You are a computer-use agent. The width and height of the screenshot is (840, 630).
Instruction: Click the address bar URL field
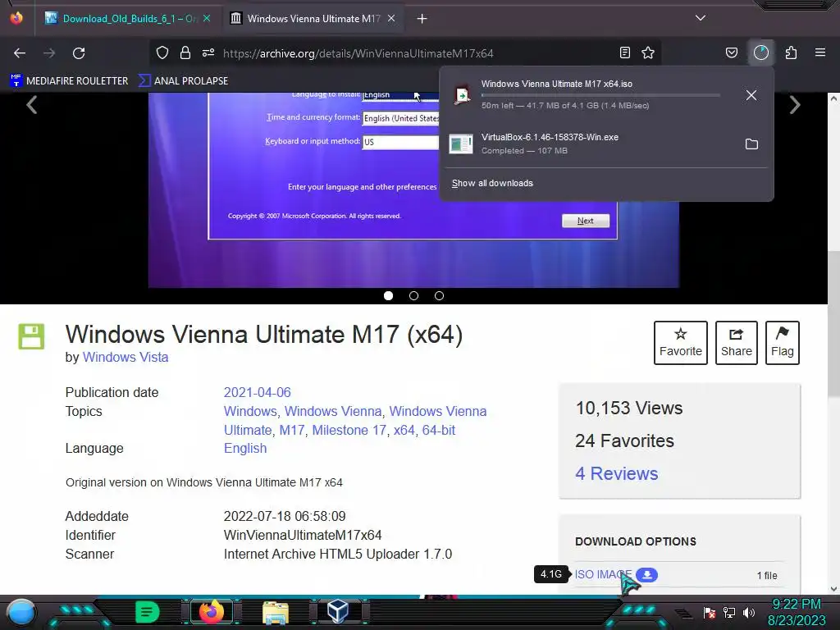[x=358, y=53]
